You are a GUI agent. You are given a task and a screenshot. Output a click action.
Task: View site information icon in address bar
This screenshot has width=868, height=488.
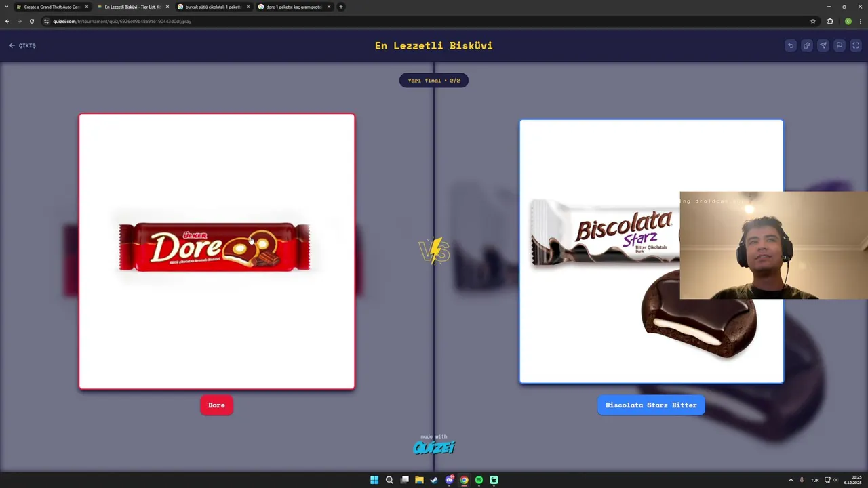tap(47, 21)
